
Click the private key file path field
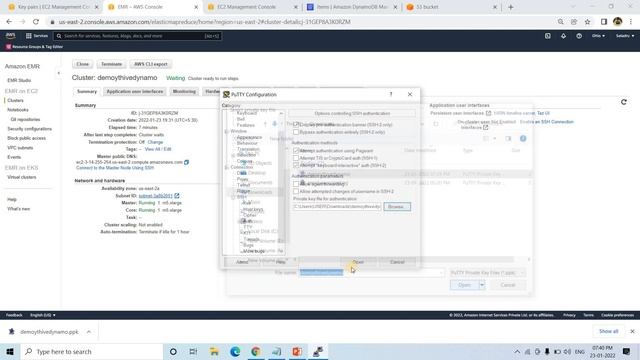click(x=337, y=207)
